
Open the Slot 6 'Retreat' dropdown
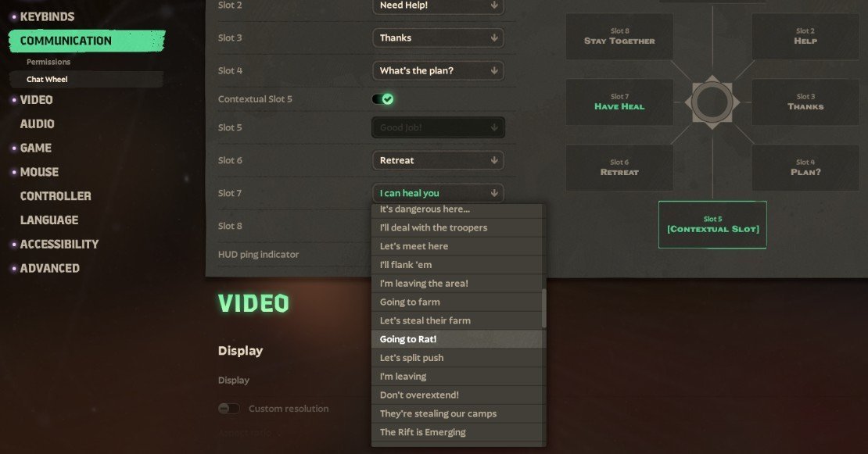tap(438, 160)
